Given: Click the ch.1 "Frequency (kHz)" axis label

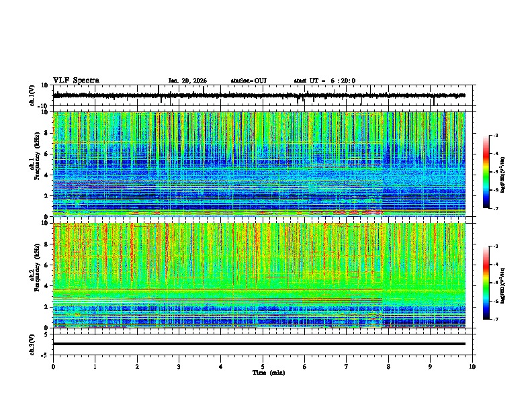Looking at the screenshot, I should [38, 156].
